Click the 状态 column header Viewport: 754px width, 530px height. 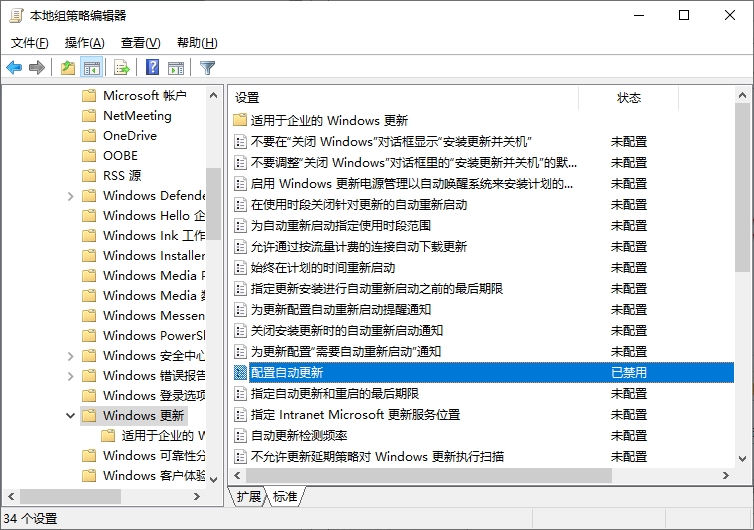point(629,98)
